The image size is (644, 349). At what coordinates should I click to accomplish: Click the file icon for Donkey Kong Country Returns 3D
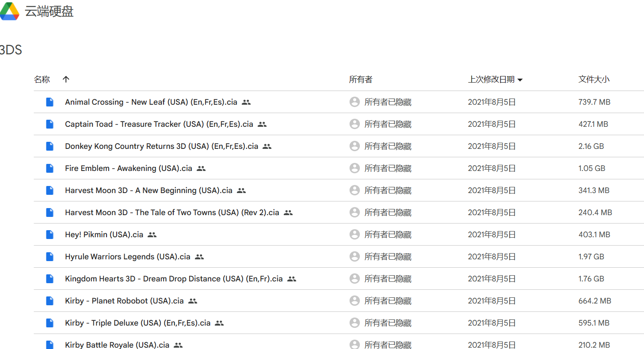coord(50,146)
